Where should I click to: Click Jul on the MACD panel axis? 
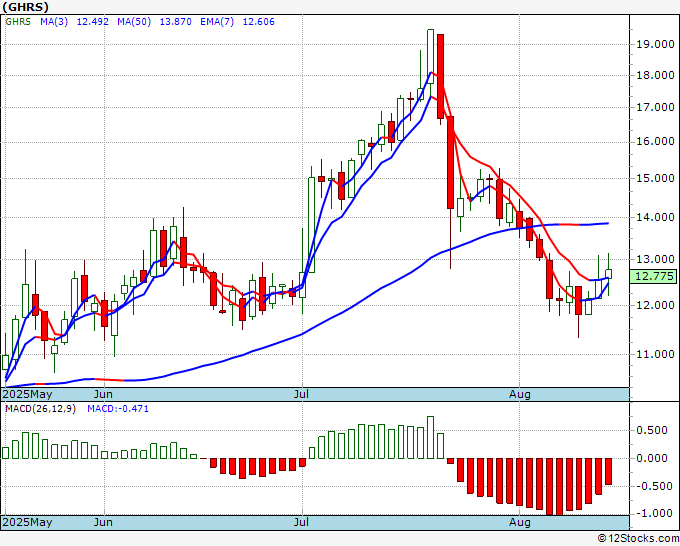click(301, 522)
